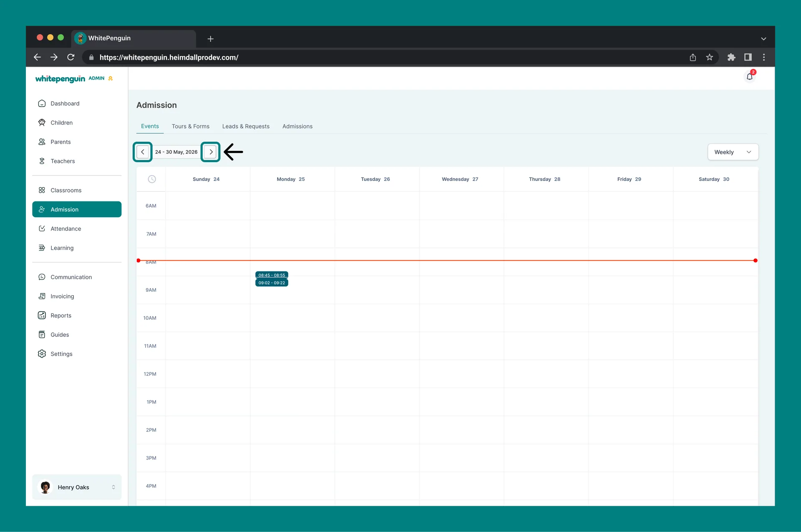
Task: Click the Monday 25 column header
Action: [291, 179]
